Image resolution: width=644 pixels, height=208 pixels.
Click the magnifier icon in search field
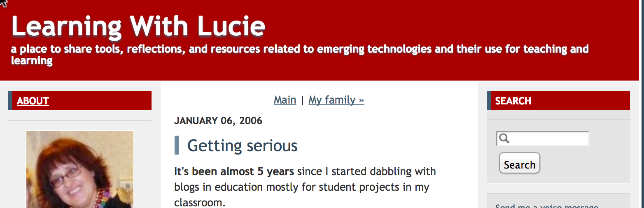click(x=504, y=139)
